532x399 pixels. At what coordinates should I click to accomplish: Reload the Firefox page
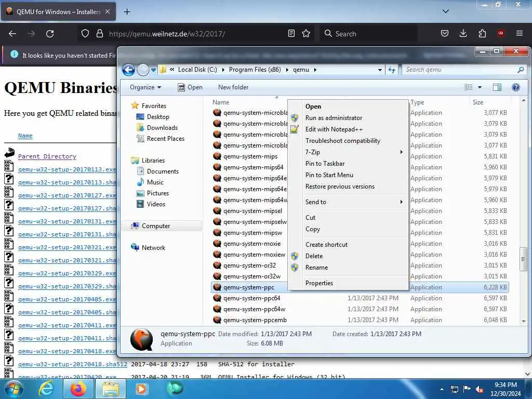(50, 34)
